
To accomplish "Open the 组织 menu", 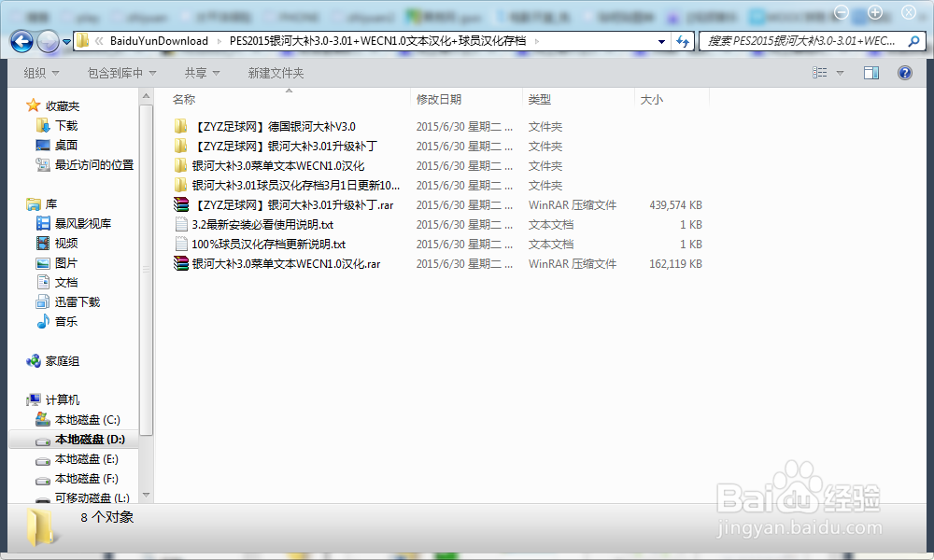I will [41, 73].
